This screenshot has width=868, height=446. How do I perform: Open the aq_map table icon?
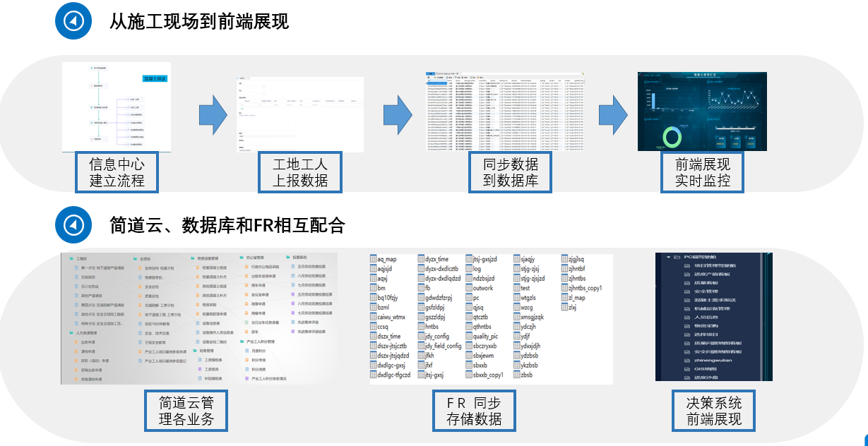point(372,260)
